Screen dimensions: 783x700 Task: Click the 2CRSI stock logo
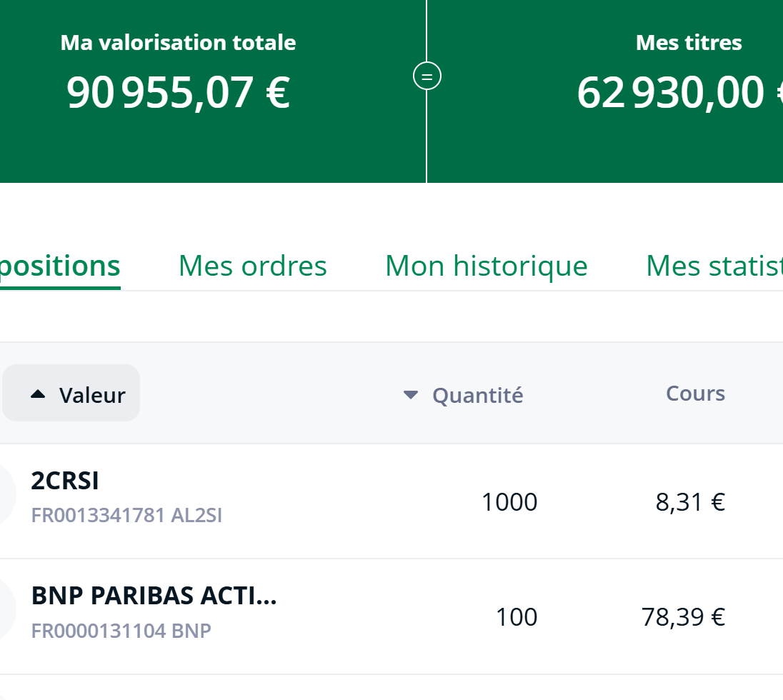point(6,494)
